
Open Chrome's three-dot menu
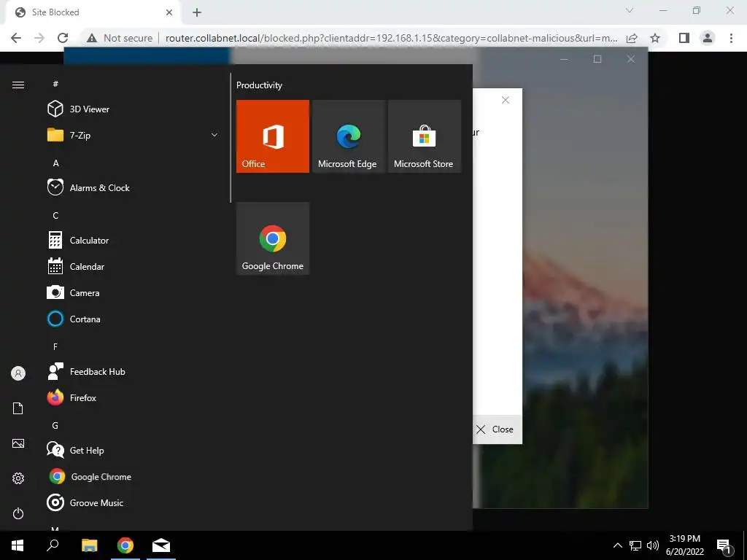(731, 38)
